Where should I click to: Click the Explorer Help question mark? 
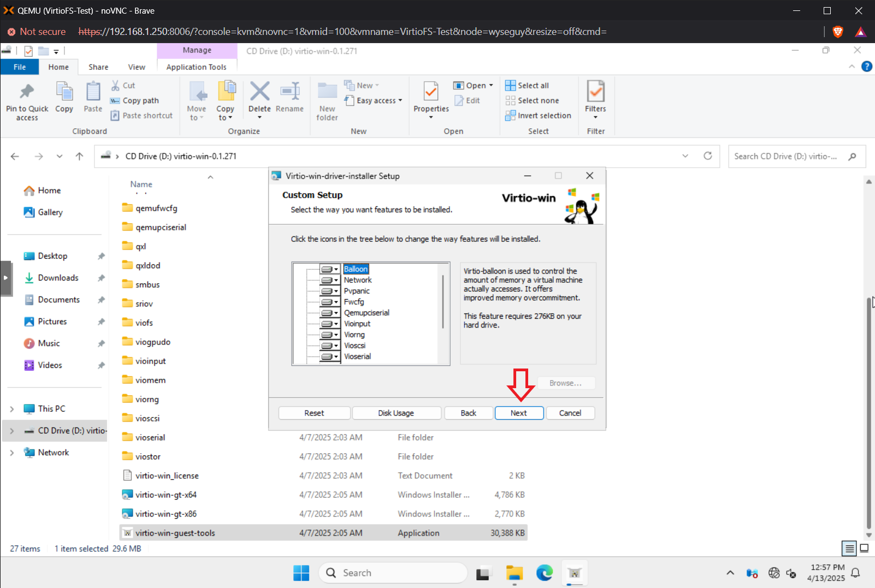pos(866,67)
